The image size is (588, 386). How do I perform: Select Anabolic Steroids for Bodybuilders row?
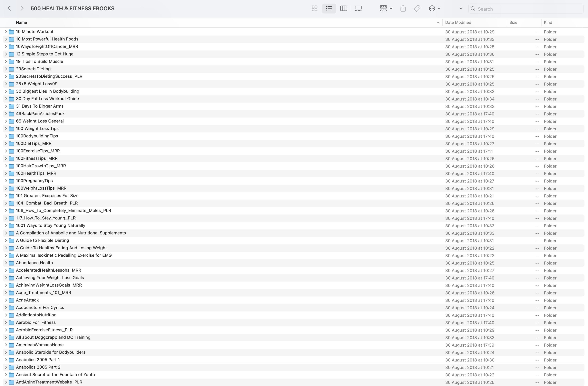click(x=293, y=352)
